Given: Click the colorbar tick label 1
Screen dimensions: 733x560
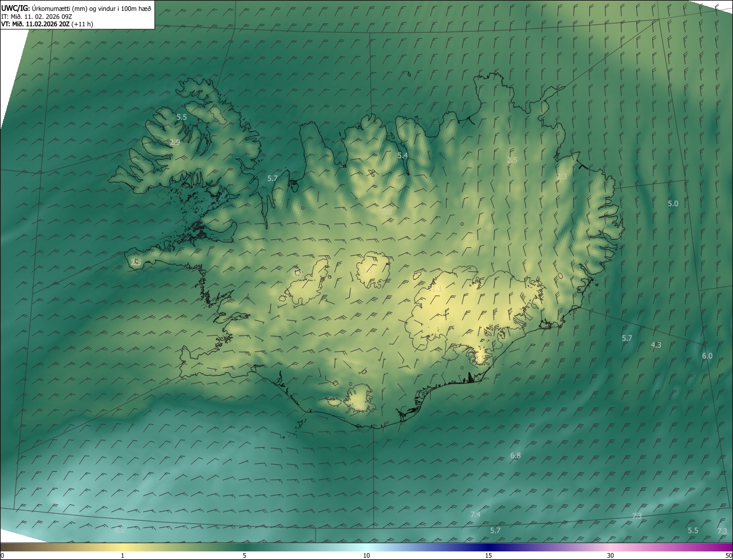Looking at the screenshot, I should click(123, 555).
